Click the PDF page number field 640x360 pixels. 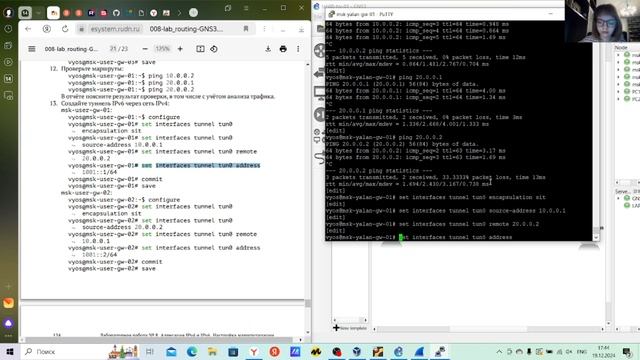(x=113, y=49)
